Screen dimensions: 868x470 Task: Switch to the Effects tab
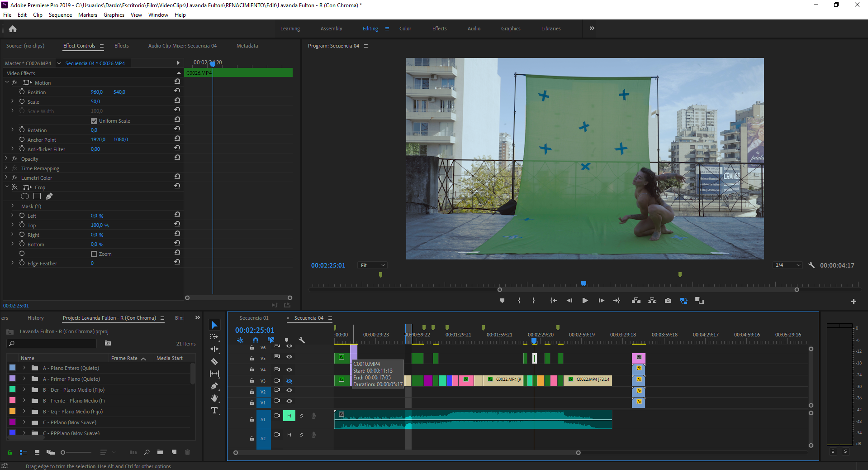coord(121,46)
